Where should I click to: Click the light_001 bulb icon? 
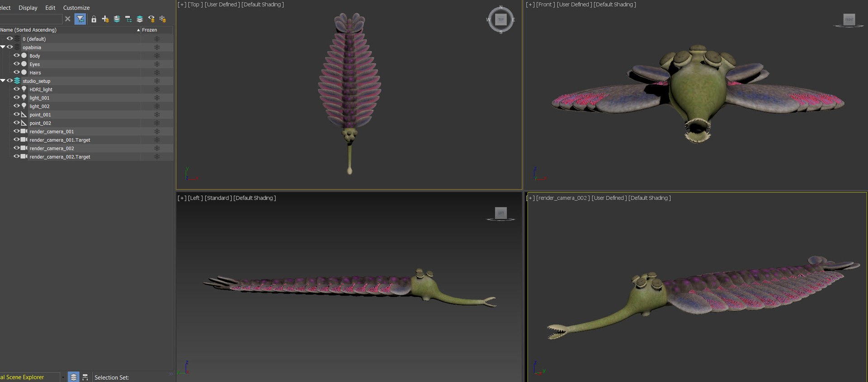coord(24,98)
